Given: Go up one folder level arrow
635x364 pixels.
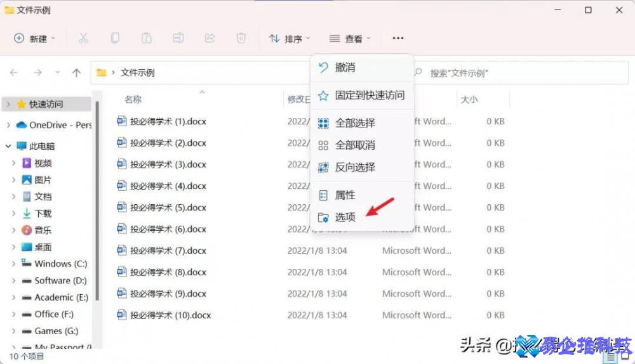Looking at the screenshot, I should click(x=76, y=73).
